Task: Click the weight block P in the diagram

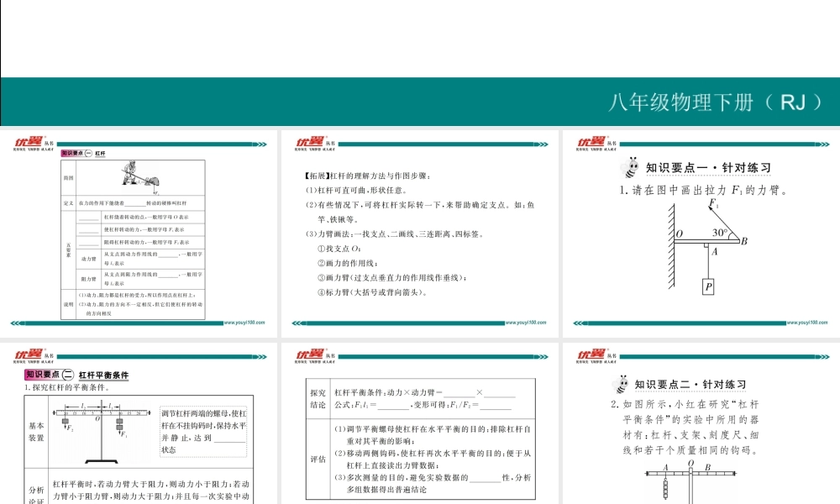Action: pos(710,286)
